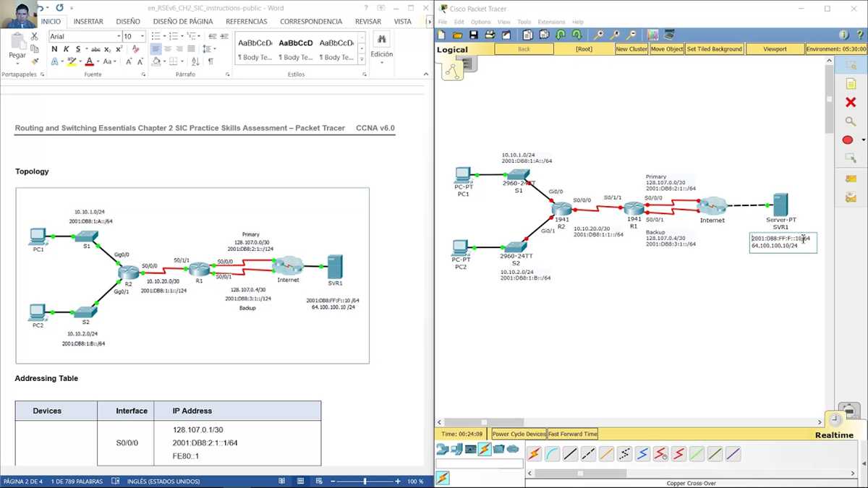Click Network Information icon in Packet Tracer
The image size is (868, 488).
tap(843, 35)
